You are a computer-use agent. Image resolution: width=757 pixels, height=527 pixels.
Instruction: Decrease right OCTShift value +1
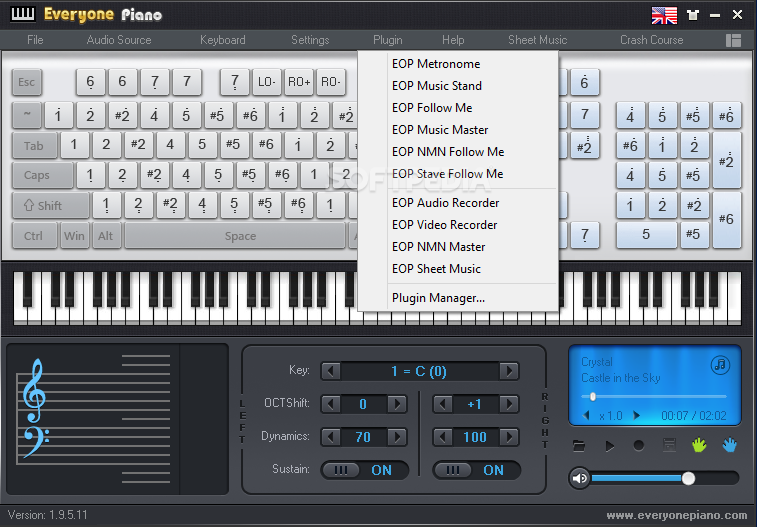pyautogui.click(x=443, y=404)
